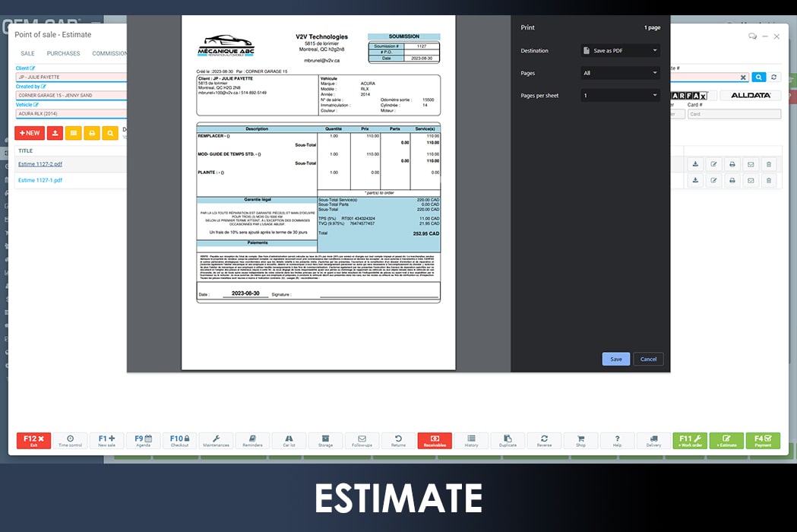This screenshot has height=532, width=797.
Task: Click the yellow print icon button
Action: tap(92, 133)
